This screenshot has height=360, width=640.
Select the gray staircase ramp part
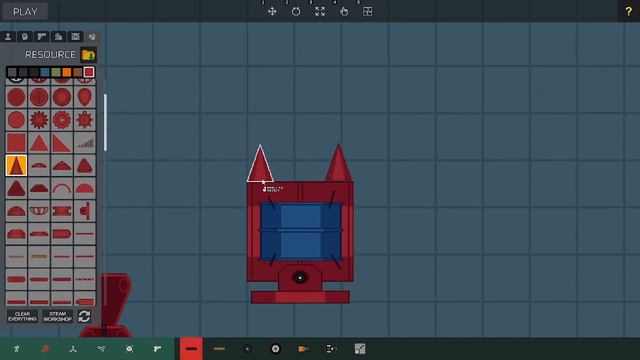[85, 143]
